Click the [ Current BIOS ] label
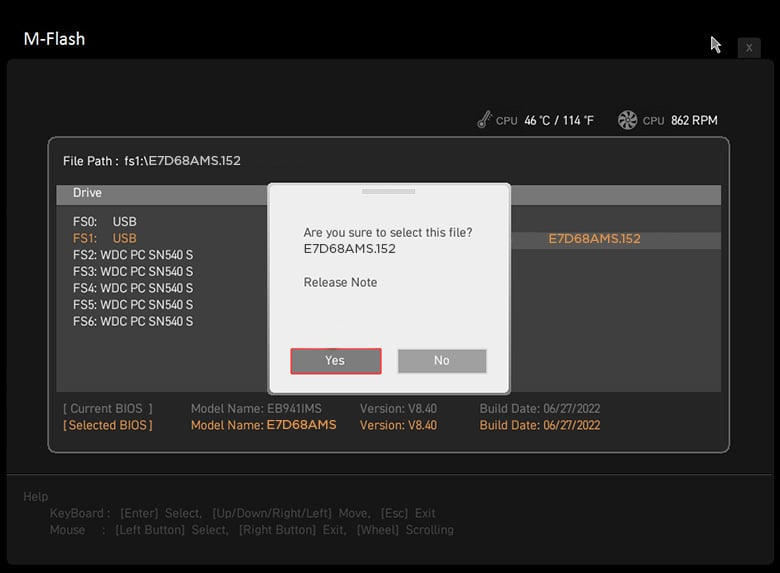Viewport: 780px width, 573px height. point(108,408)
